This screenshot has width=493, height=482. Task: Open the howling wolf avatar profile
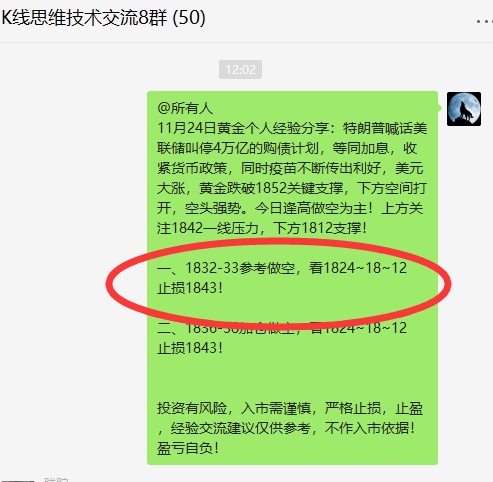click(x=464, y=109)
